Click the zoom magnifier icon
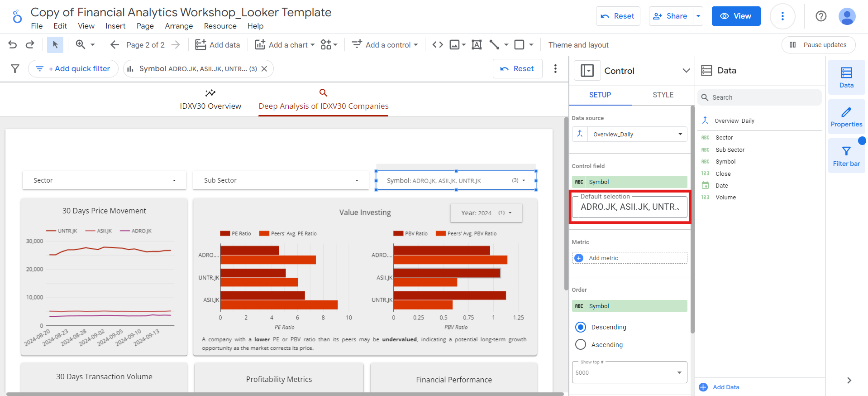Screen dimensions: 868x396 coord(81,44)
